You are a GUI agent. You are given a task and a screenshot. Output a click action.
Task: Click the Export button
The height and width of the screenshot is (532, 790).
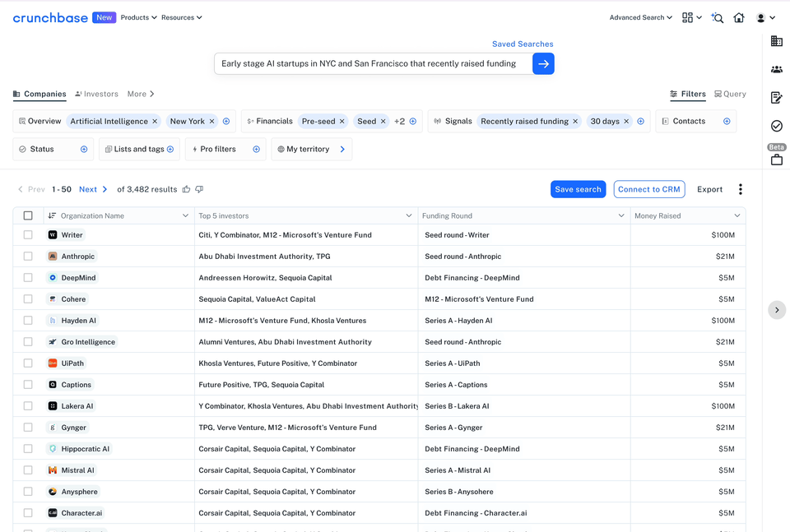[x=709, y=189]
